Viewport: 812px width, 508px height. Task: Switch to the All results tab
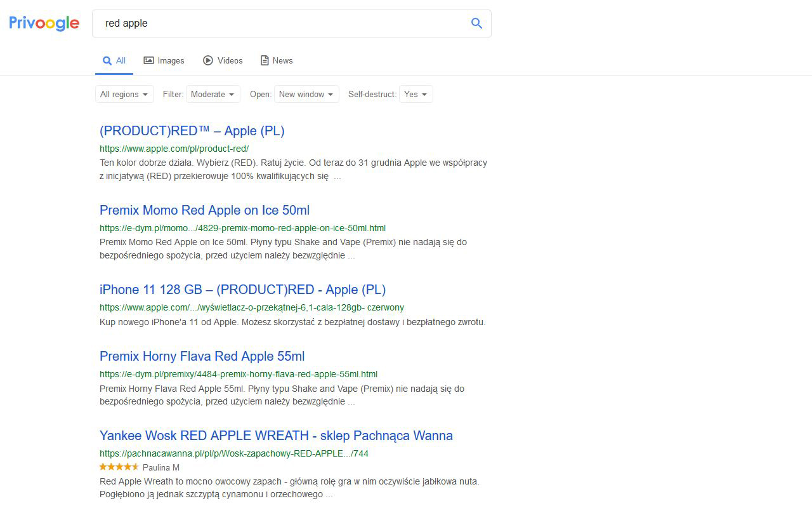pos(114,60)
